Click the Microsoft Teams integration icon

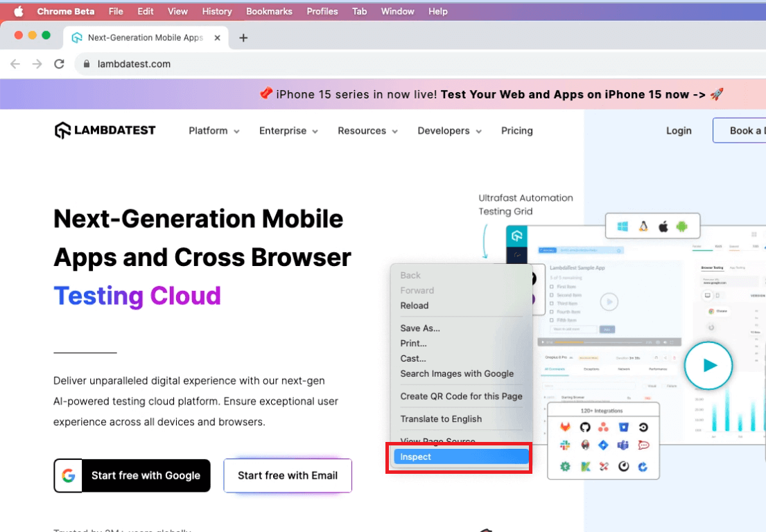click(x=623, y=445)
